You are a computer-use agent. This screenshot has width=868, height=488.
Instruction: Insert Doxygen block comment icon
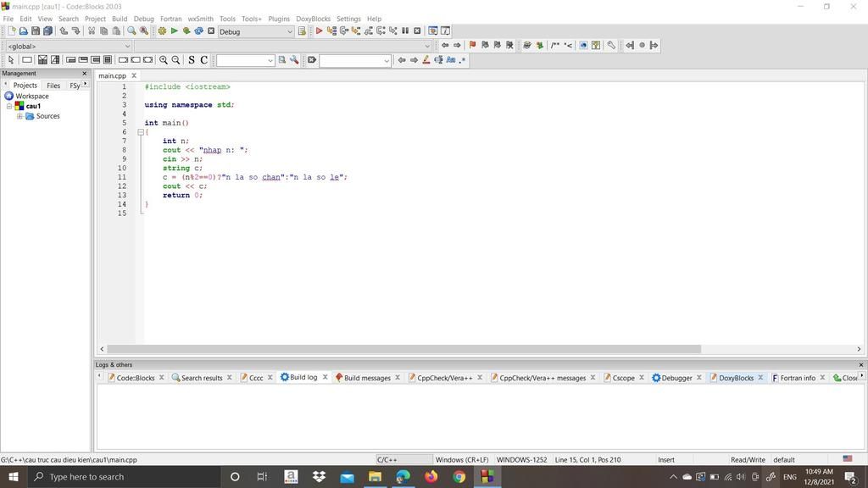coord(554,45)
